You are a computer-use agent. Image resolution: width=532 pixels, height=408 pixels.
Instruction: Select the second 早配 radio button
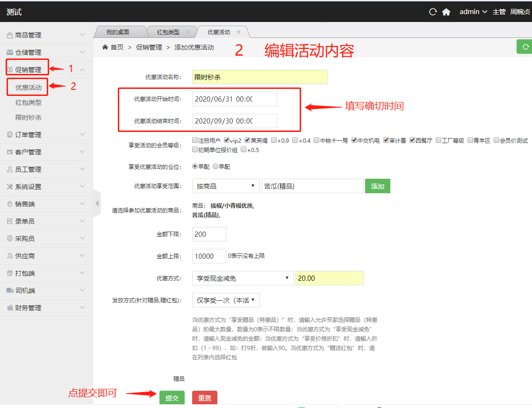[216, 166]
